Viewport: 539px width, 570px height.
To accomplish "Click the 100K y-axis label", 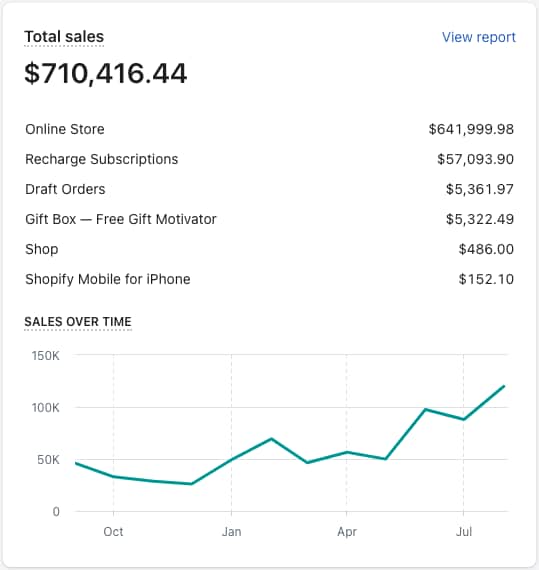I will (x=45, y=408).
